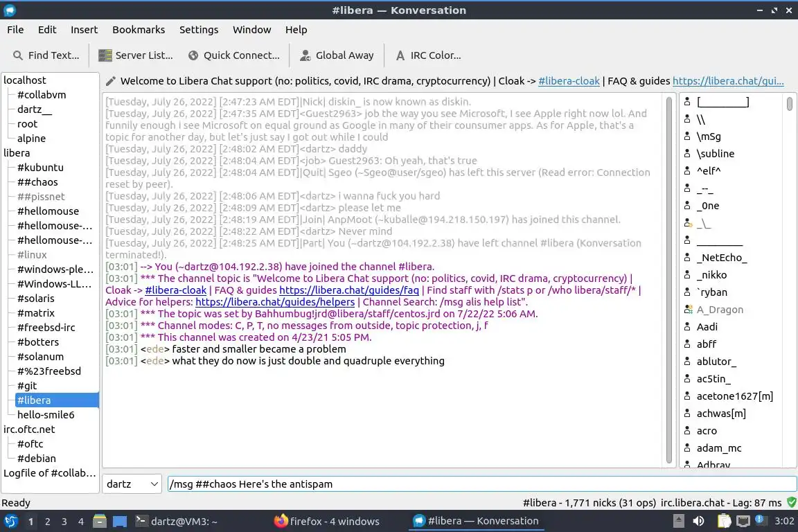The width and height of the screenshot is (798, 532).
Task: Select the hello-smile6 query tab
Action: pyautogui.click(x=46, y=414)
